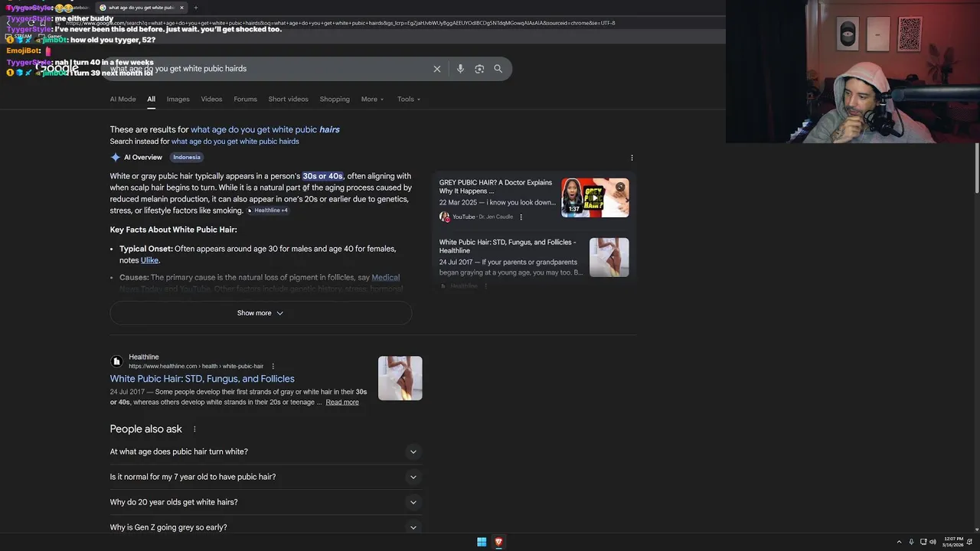Image resolution: width=980 pixels, height=551 pixels.
Task: Open 'White Pubic Hair: STD, Fungus, and Follicles' result
Action: pyautogui.click(x=202, y=379)
